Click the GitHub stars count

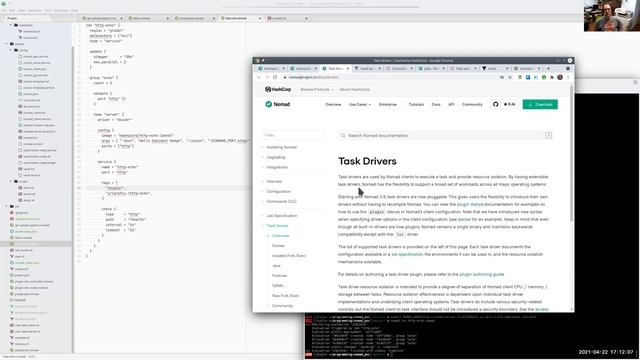[x=509, y=104]
